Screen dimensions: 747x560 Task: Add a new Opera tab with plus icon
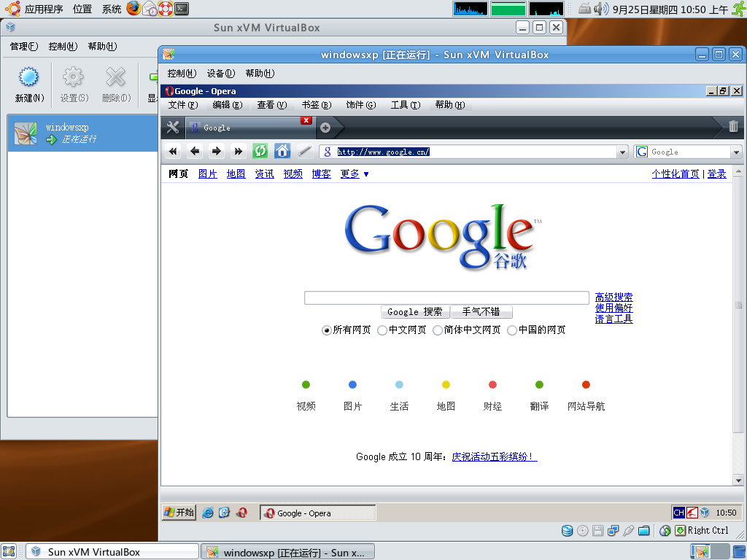tap(325, 128)
